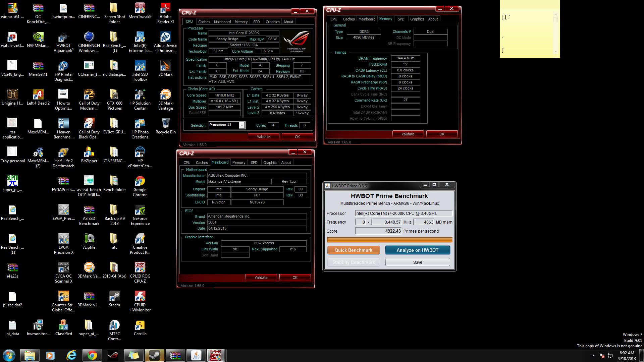Open Windows Start menu
The image size is (644, 362).
[9, 355]
